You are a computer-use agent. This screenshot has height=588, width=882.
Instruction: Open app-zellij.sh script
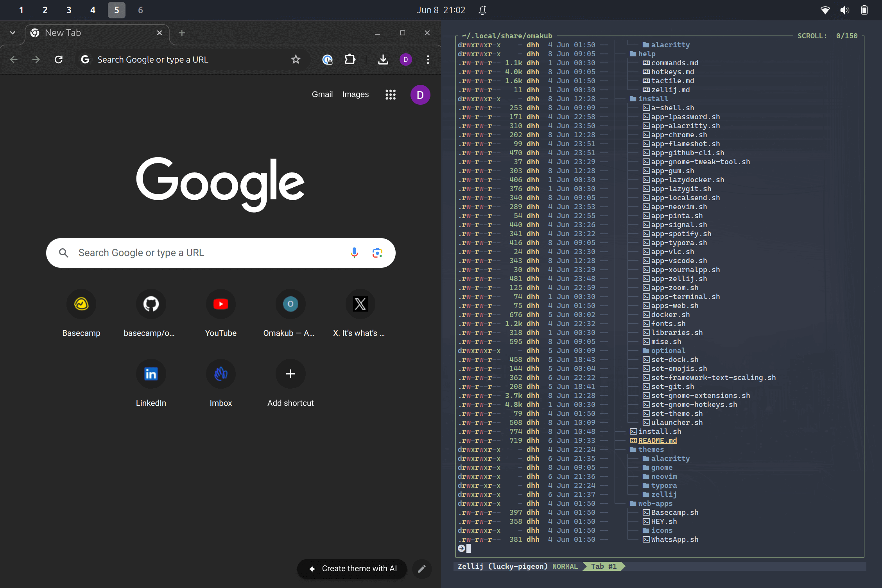click(679, 278)
